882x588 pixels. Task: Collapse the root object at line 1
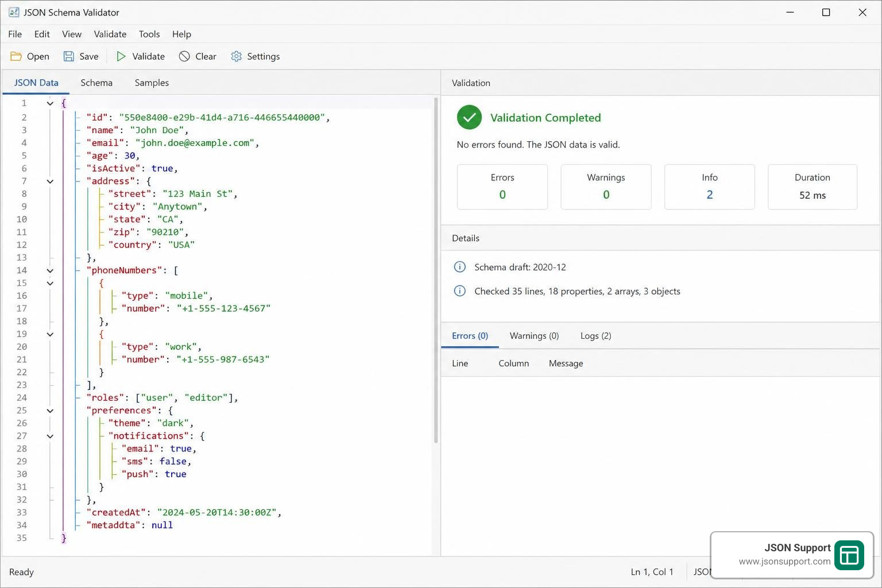50,103
